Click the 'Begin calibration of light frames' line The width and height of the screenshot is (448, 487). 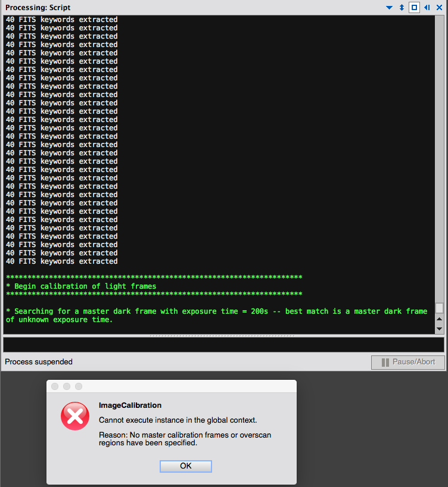pyautogui.click(x=81, y=286)
